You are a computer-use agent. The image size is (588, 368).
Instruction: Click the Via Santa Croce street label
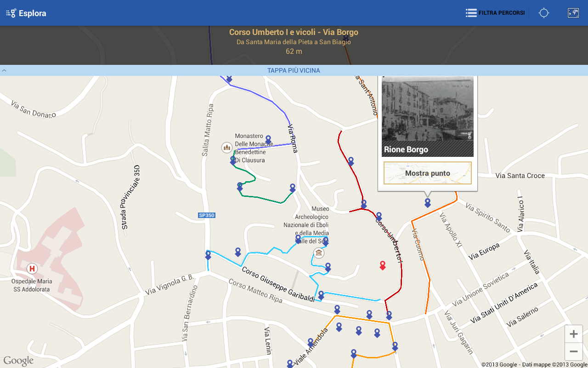tap(520, 176)
